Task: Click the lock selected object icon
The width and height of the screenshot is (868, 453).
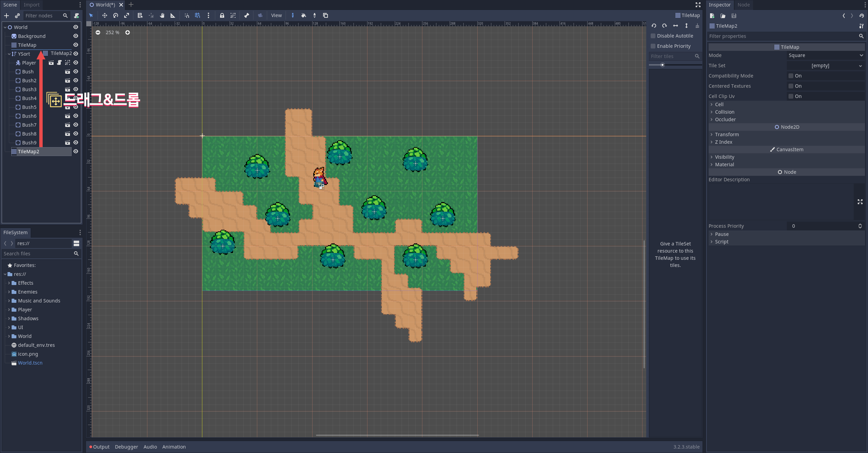Action: click(x=222, y=15)
